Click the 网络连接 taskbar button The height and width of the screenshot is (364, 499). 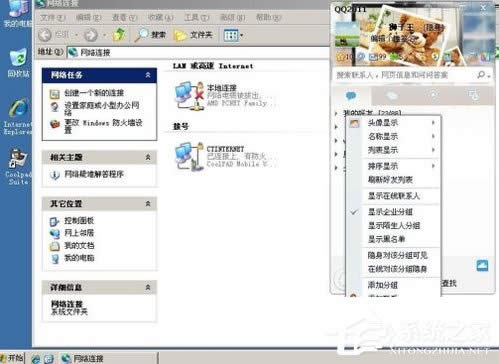click(108, 359)
